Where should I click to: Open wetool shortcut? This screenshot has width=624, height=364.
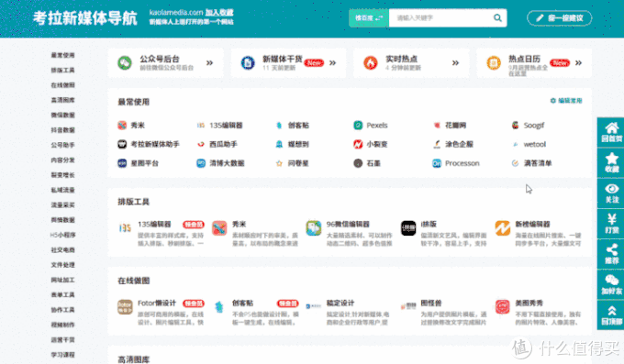coord(529,144)
